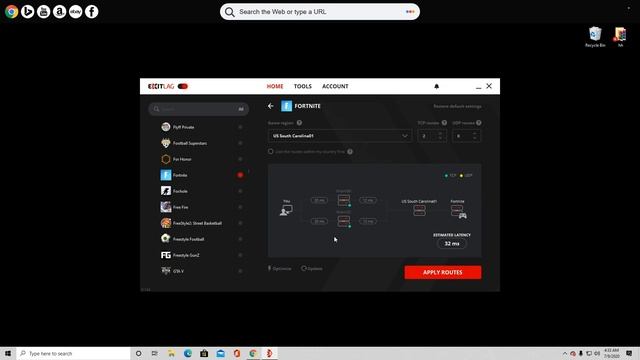Screen dimensions: 640x360
Task: Toggle the status dot for Freestyle Football
Action: [x=240, y=239]
